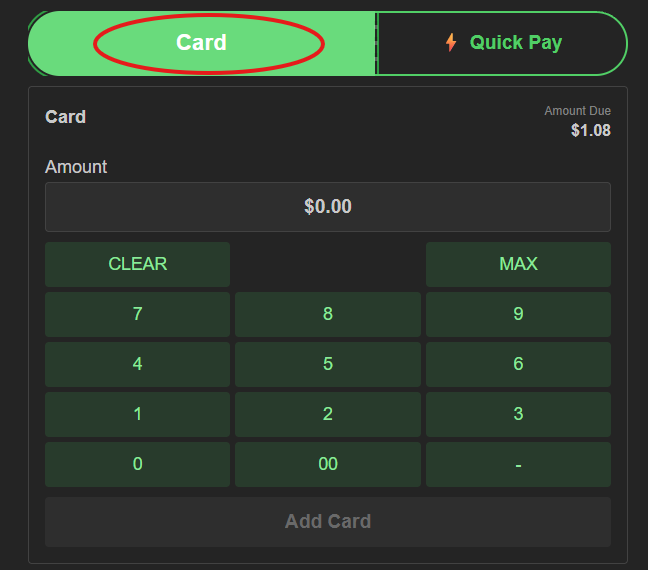Tap keypad digit 6

[518, 364]
